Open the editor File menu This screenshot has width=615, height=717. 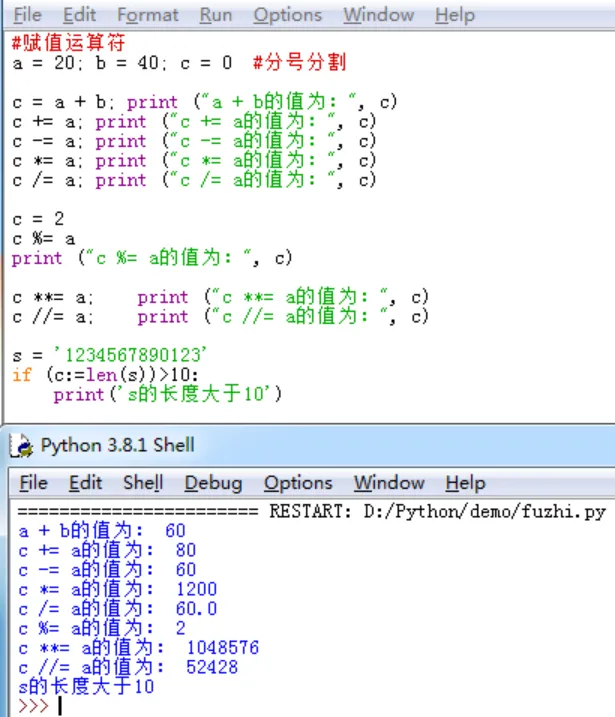tap(27, 15)
